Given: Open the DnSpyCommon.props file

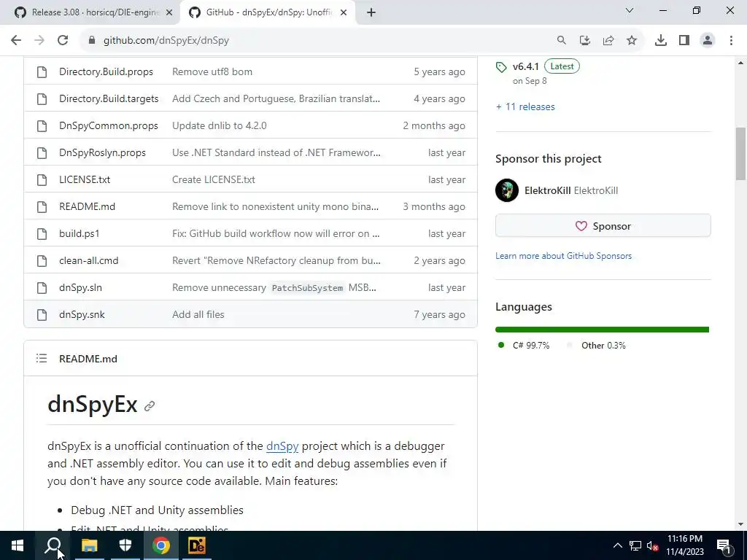Looking at the screenshot, I should coord(108,125).
